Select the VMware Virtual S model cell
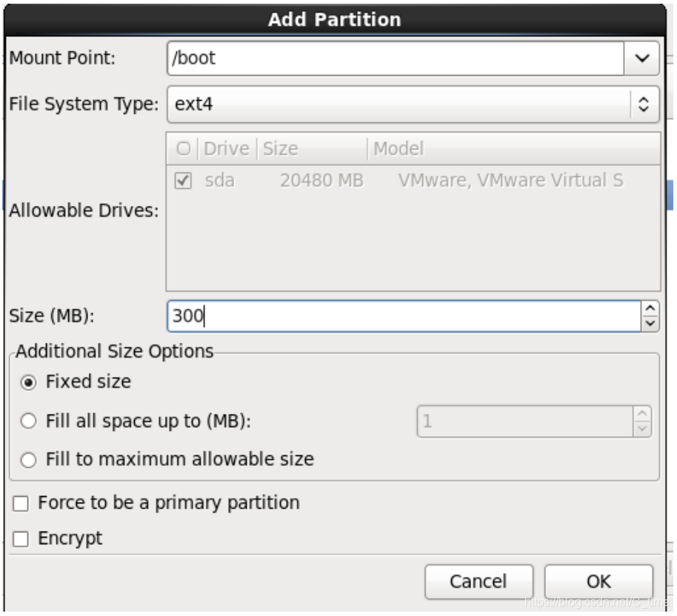This screenshot has height=616, width=677. coord(511,181)
